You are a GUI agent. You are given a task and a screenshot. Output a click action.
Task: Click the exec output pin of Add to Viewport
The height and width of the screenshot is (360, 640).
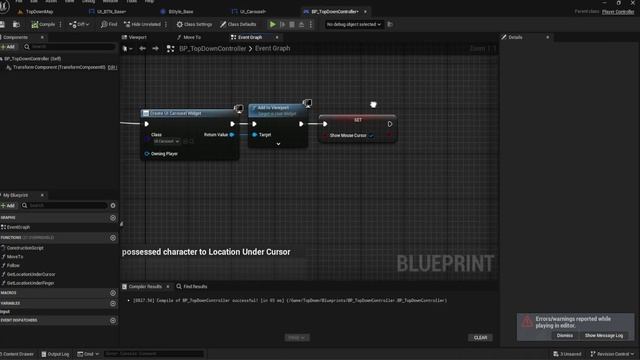301,124
